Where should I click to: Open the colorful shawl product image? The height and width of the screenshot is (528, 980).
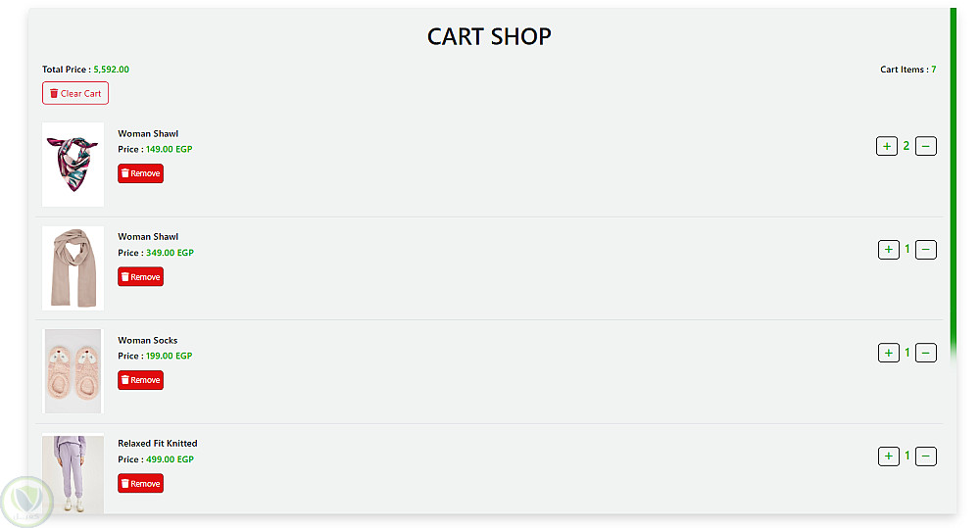pyautogui.click(x=73, y=164)
